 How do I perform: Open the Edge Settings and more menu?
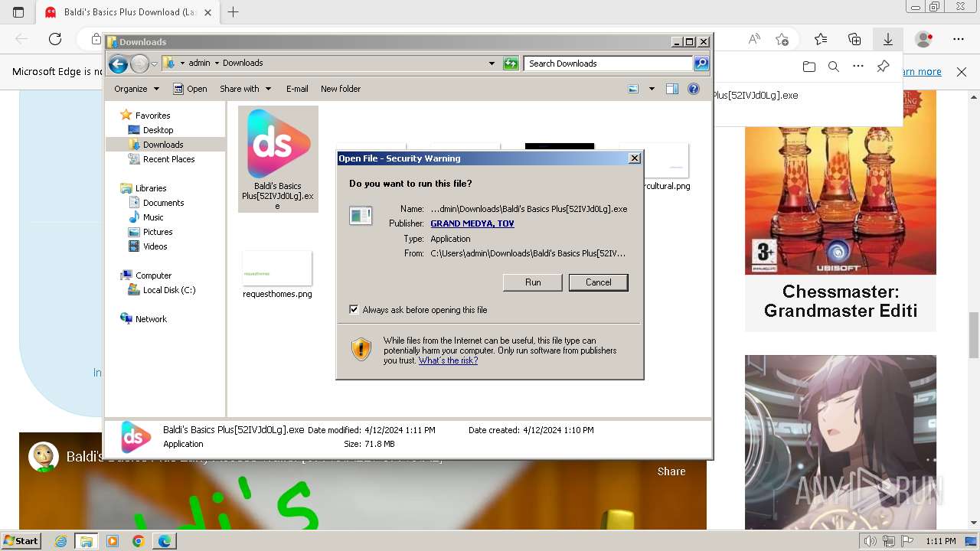click(x=959, y=39)
